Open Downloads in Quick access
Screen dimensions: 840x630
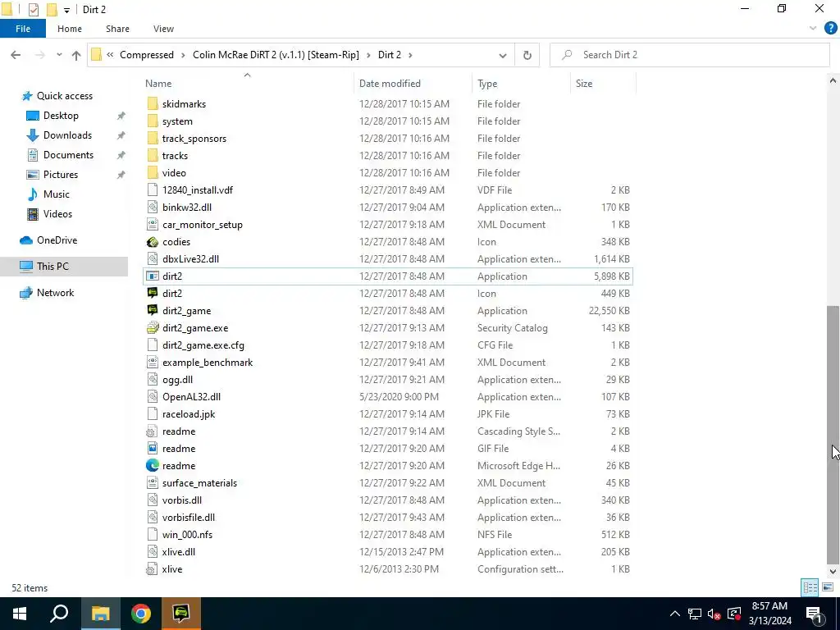[x=67, y=135]
